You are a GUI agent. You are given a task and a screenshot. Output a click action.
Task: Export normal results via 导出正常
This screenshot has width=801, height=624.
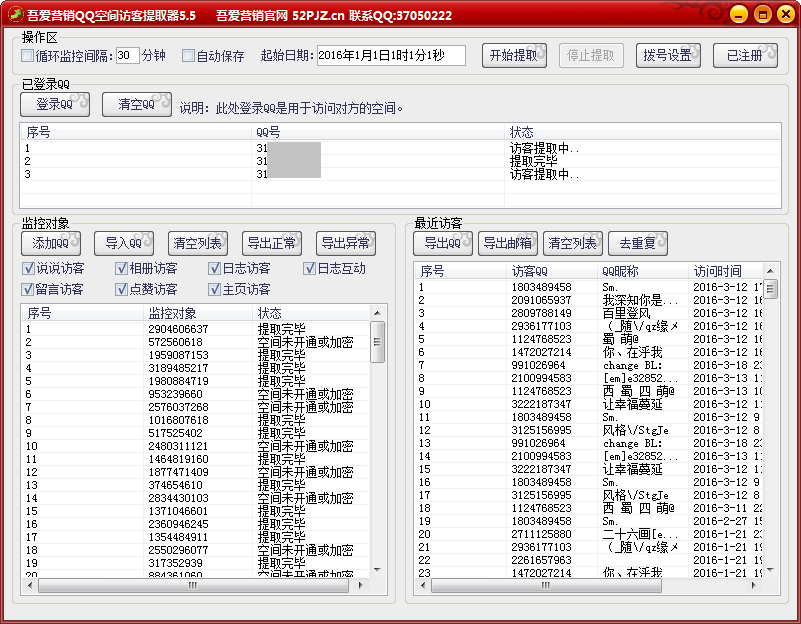(271, 243)
